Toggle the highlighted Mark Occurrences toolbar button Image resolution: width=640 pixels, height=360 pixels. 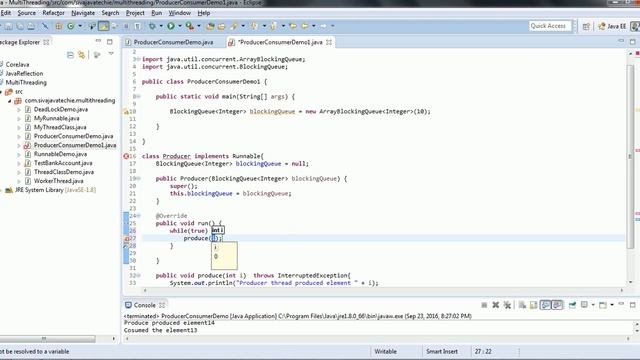click(x=104, y=26)
